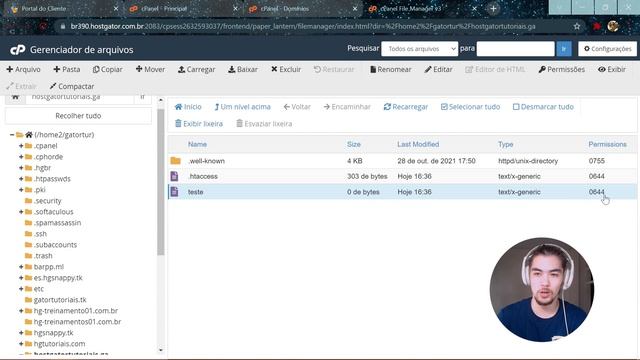Select the .spamassassin folder in tree

pyautogui.click(x=57, y=223)
